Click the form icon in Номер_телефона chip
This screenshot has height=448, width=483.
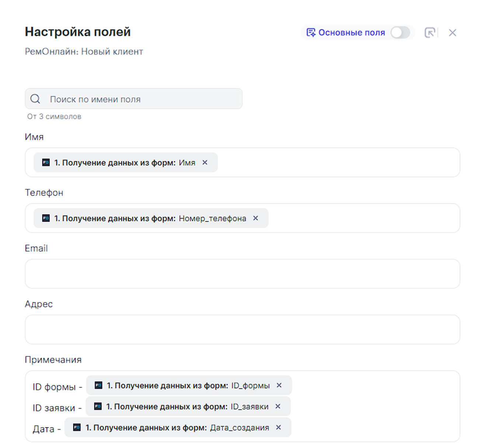pos(46,218)
